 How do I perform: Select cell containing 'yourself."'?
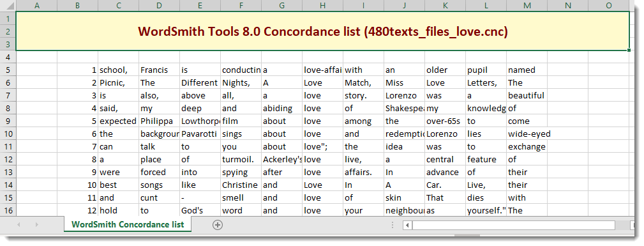pos(486,210)
